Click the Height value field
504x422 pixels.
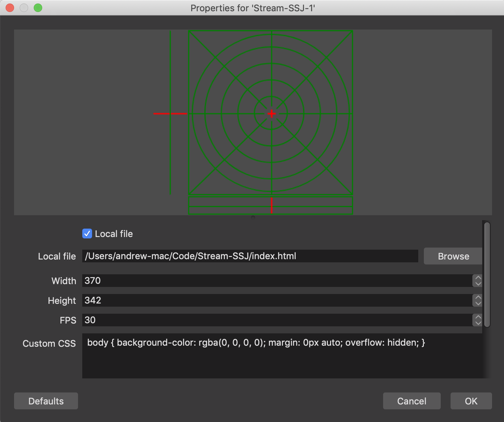click(x=277, y=300)
